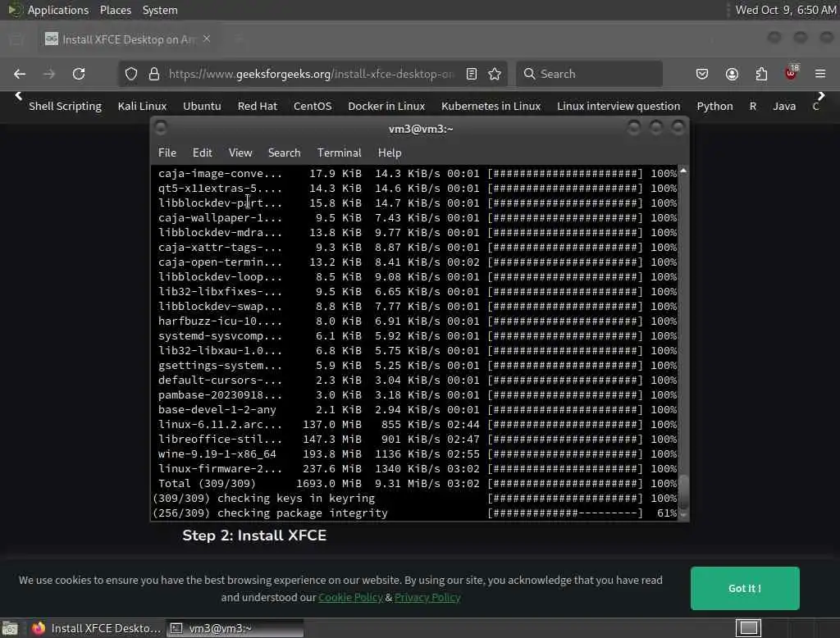Click the 'checking package integrity' progress line
Viewport: 840px width, 638px height.
[414, 513]
